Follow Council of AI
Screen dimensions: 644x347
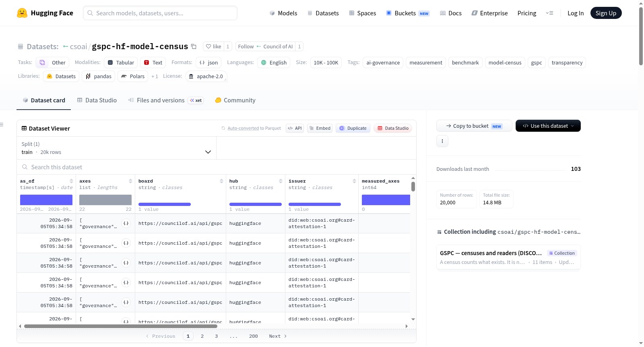pos(265,46)
